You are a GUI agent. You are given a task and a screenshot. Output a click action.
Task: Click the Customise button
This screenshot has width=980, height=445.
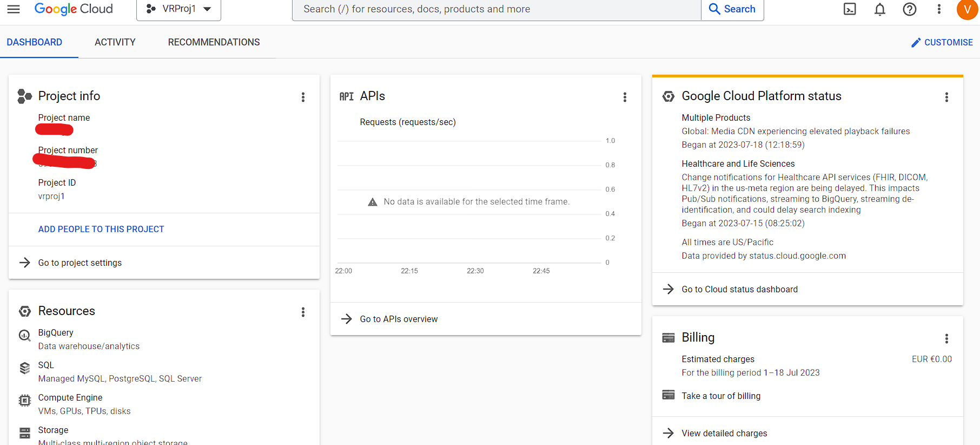click(x=942, y=42)
